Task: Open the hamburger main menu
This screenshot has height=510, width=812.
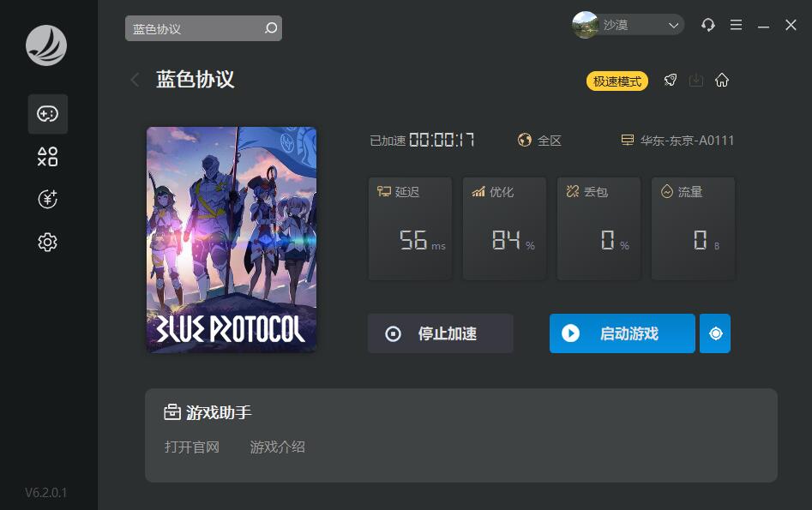Action: [736, 25]
